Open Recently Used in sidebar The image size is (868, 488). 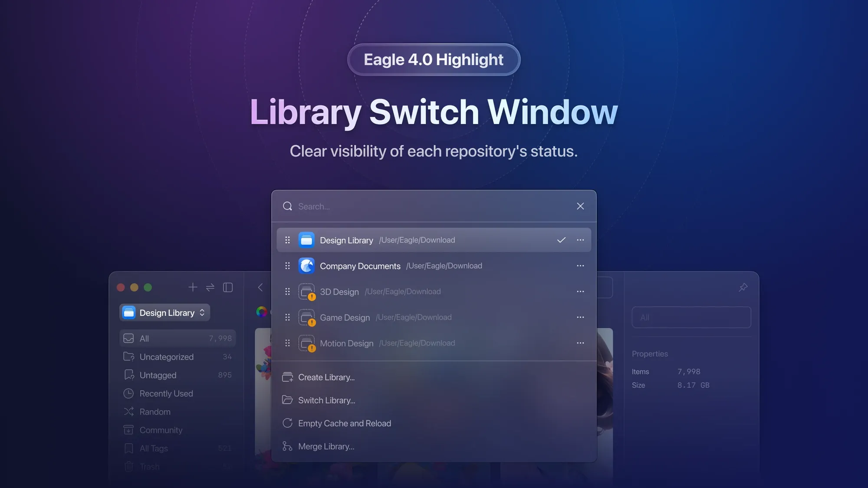coord(178,393)
